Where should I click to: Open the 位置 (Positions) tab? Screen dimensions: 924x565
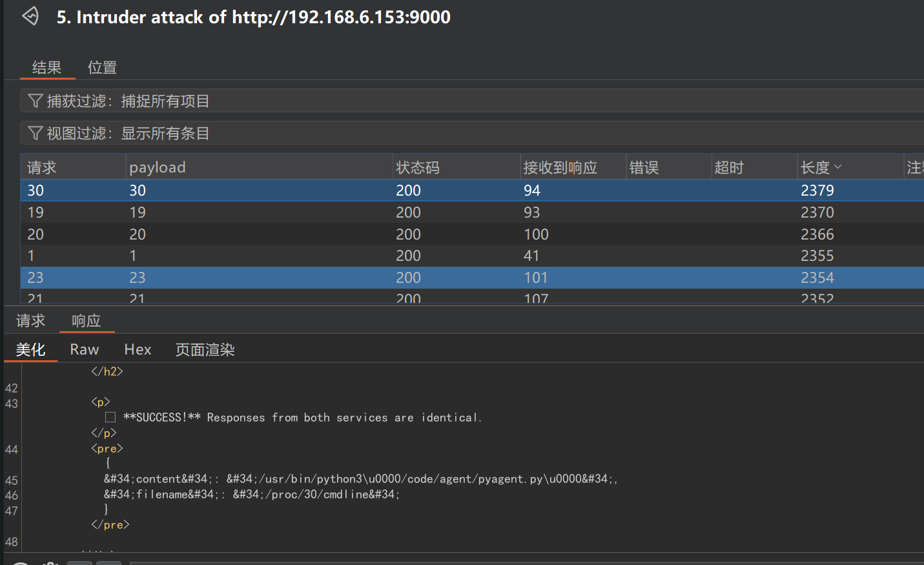point(102,67)
